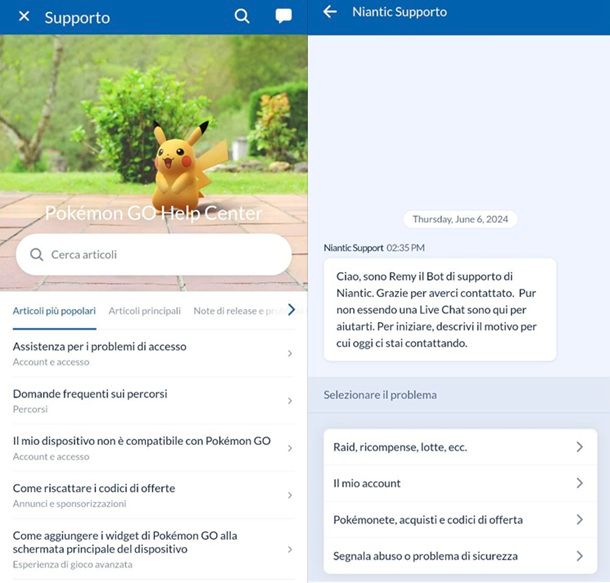Click the Selezionare il problema heading
The height and width of the screenshot is (583, 610).
380,395
